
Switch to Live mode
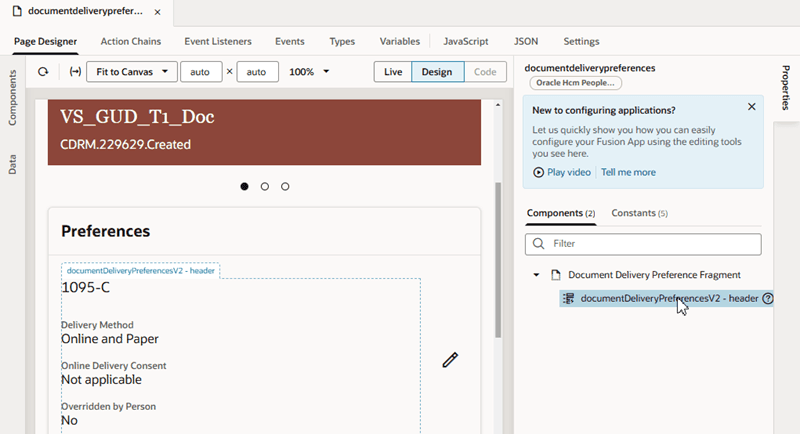pos(393,72)
